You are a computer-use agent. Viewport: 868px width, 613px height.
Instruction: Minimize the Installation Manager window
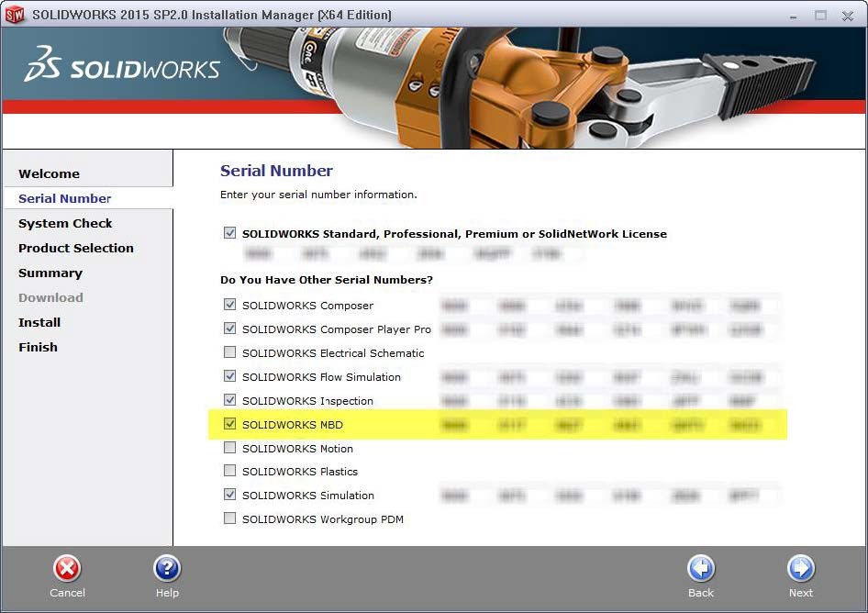pyautogui.click(x=794, y=16)
